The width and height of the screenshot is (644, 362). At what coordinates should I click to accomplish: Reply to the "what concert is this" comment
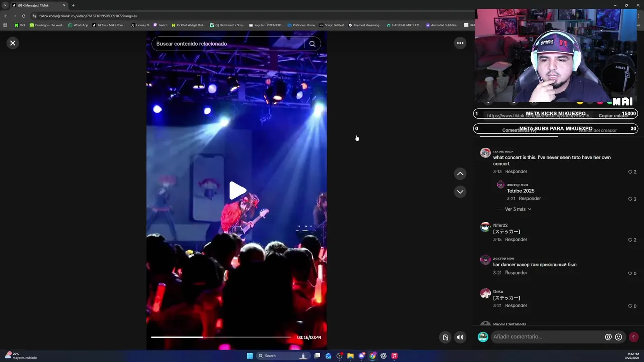click(x=516, y=172)
